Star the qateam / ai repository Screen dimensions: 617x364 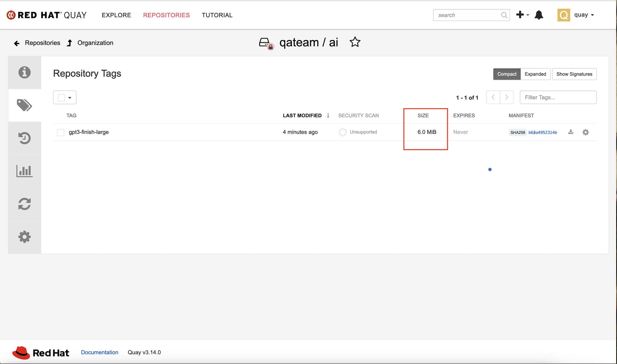(x=355, y=42)
